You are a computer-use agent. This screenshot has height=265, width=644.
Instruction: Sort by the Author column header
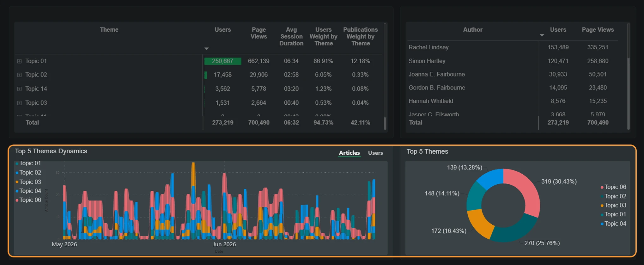coord(473,30)
